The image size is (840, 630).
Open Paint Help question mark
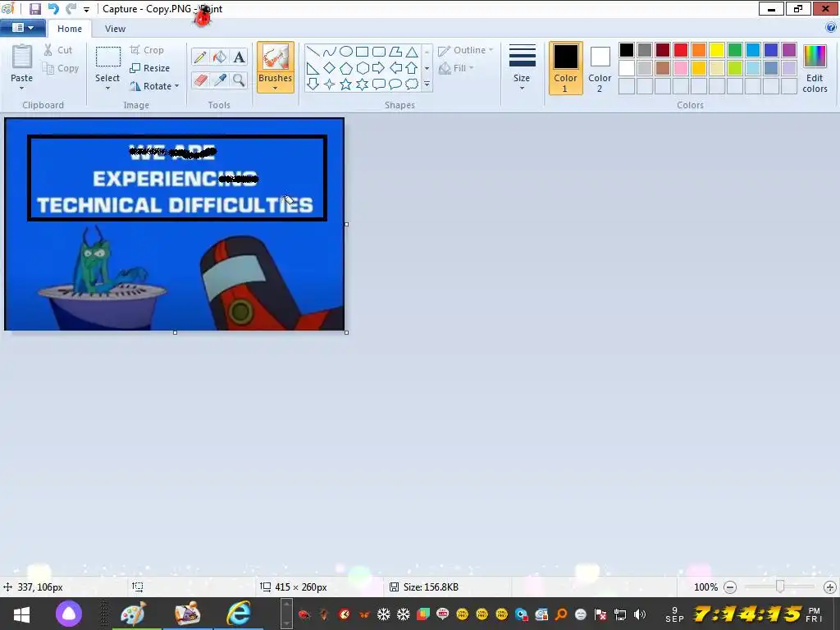[x=831, y=28]
